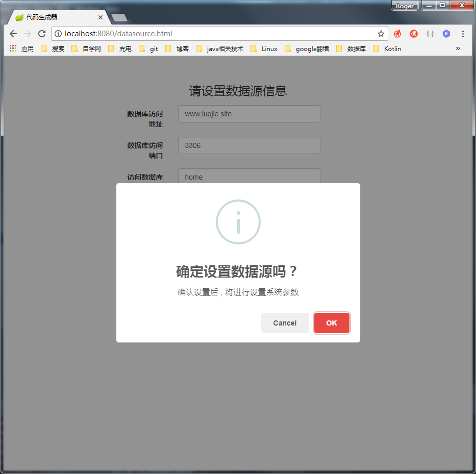Click the database name field home
This screenshot has height=474, width=476.
click(249, 176)
